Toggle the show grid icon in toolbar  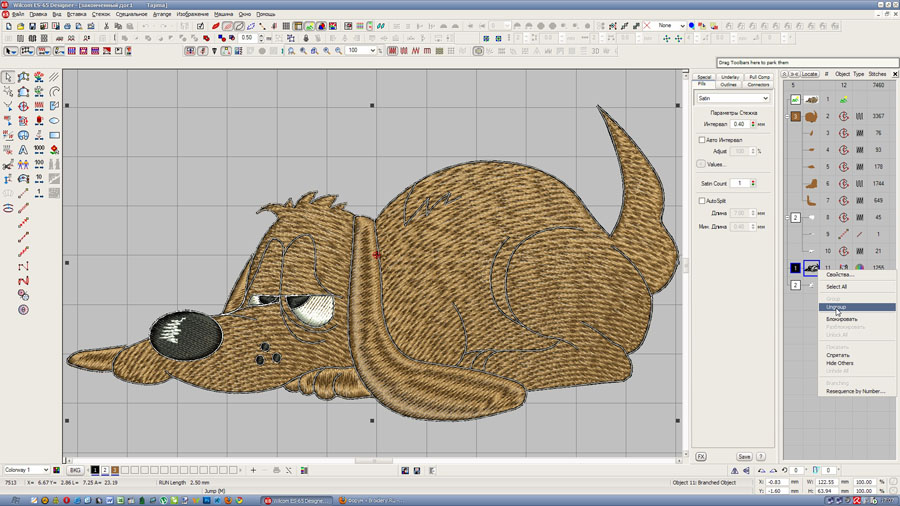pos(286,26)
